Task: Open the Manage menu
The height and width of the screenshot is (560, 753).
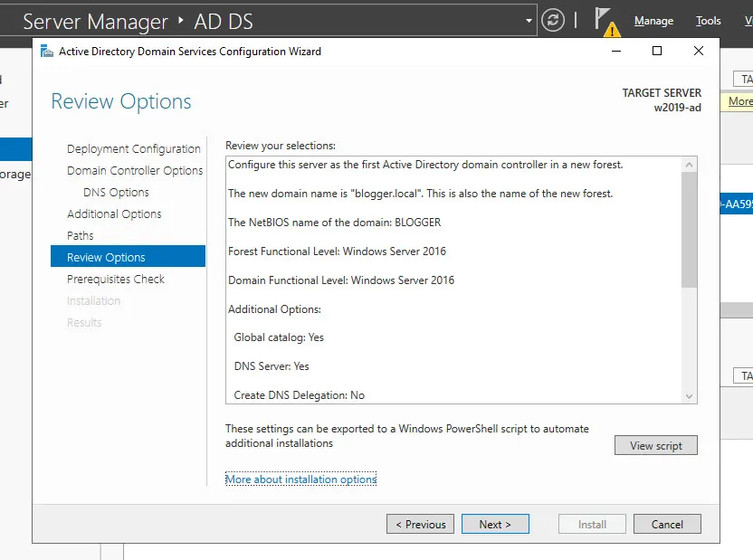Action: pos(653,21)
